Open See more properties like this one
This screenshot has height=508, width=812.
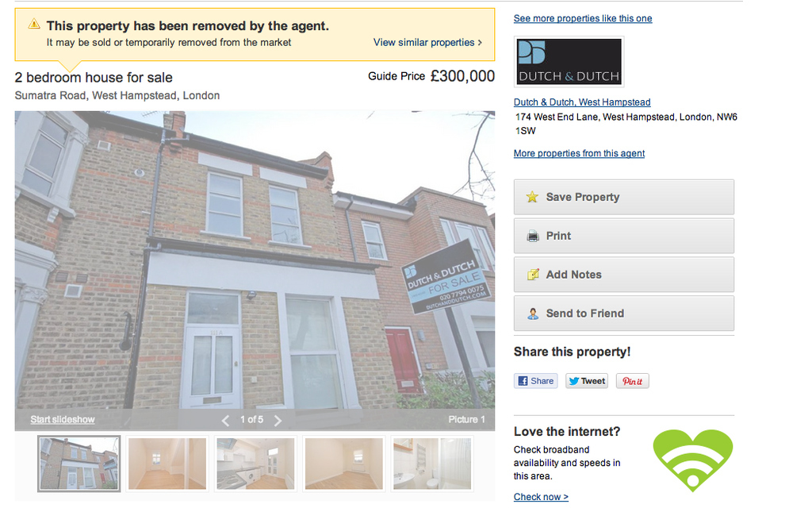(583, 19)
